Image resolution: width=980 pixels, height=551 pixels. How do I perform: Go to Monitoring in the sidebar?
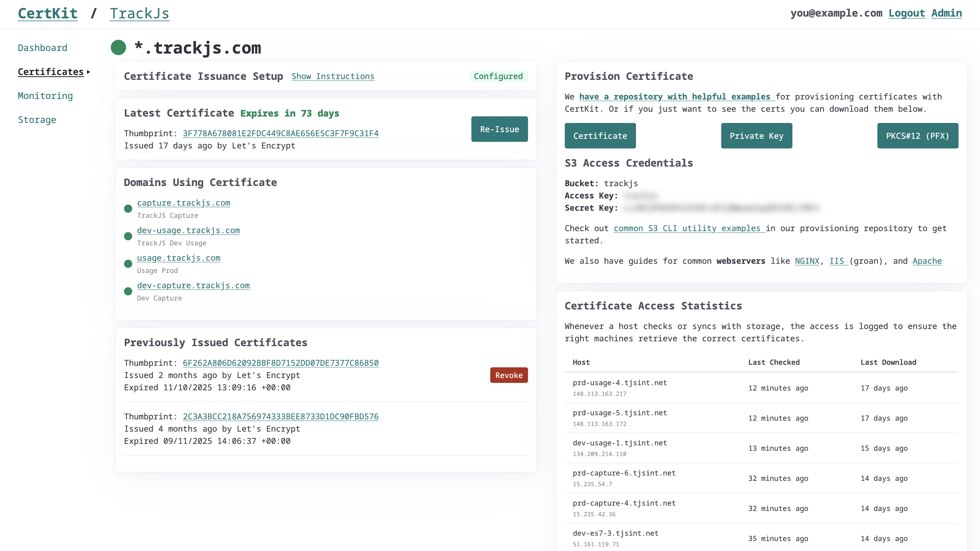[x=45, y=96]
